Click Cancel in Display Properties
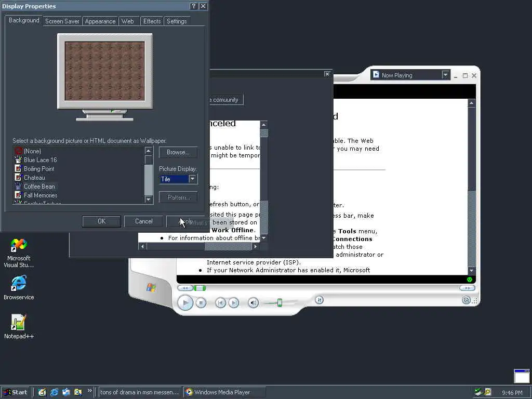 click(x=144, y=221)
